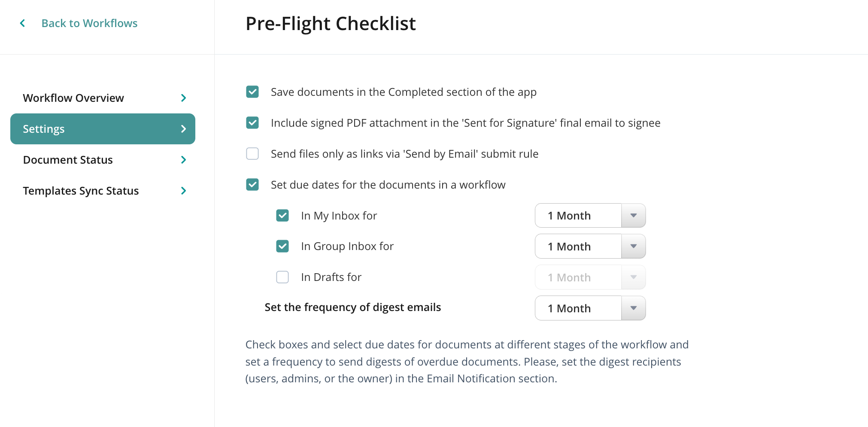This screenshot has height=427, width=868.
Task: Open the Workflow Overview section
Action: (73, 98)
